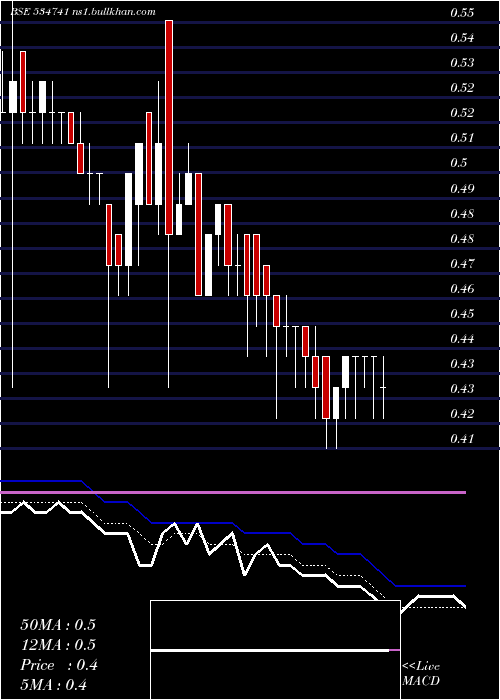Click the 0.47 price axis label

click(x=462, y=264)
